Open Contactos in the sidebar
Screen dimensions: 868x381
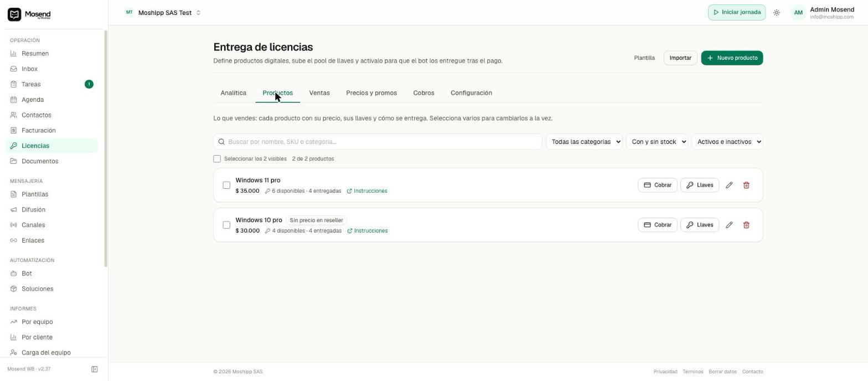pyautogui.click(x=52, y=115)
